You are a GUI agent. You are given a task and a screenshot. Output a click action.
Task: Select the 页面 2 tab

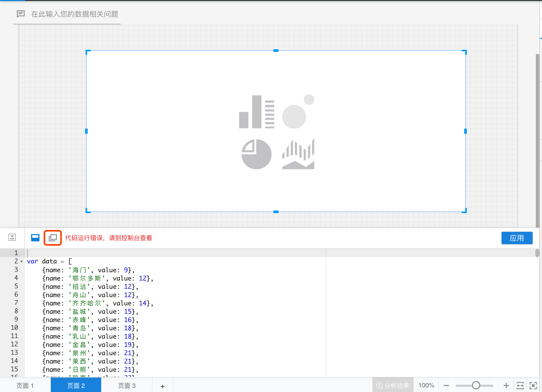click(x=76, y=386)
